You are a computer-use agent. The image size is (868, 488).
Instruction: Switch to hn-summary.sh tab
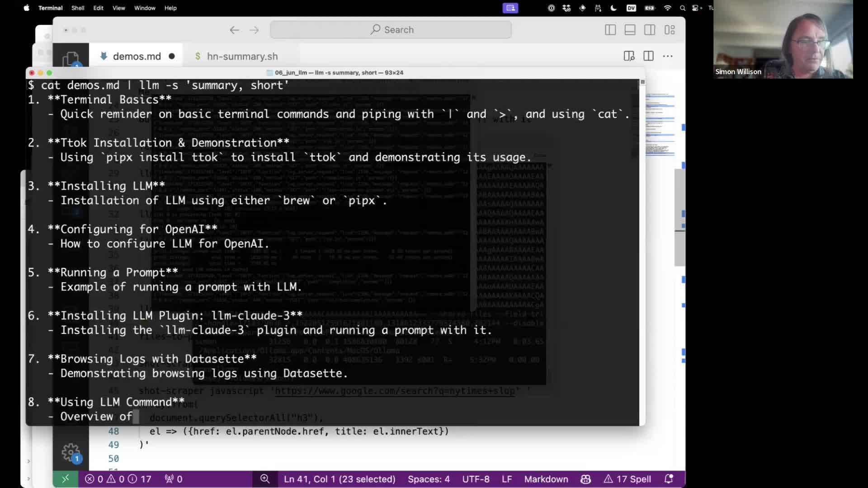[242, 56]
